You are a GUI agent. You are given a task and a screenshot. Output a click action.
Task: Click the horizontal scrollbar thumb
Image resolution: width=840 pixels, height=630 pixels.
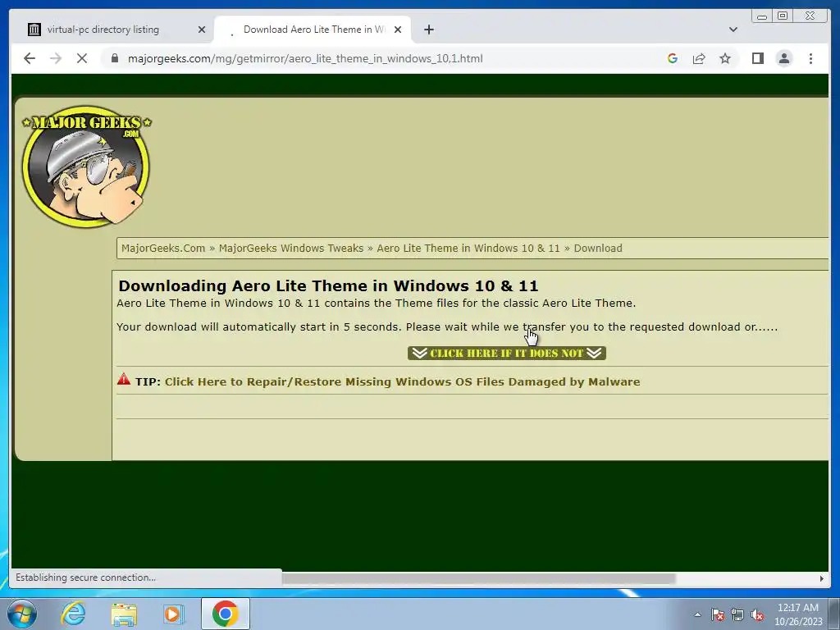[478, 578]
